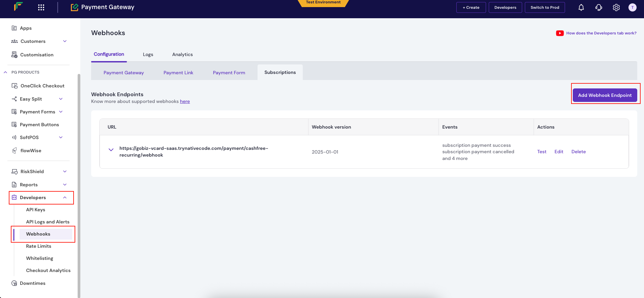The height and width of the screenshot is (298, 644).
Task: Click 'and 4 more' events text
Action: (x=455, y=158)
